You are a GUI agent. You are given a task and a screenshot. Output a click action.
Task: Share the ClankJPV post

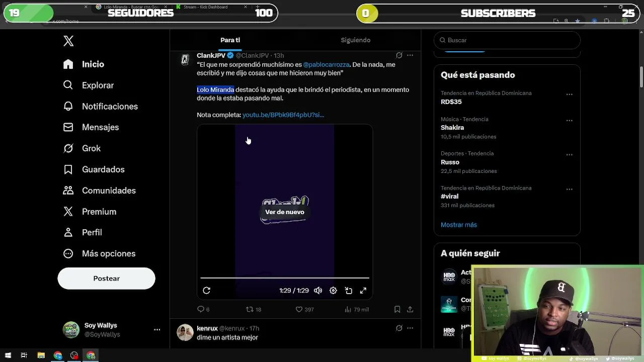(410, 310)
